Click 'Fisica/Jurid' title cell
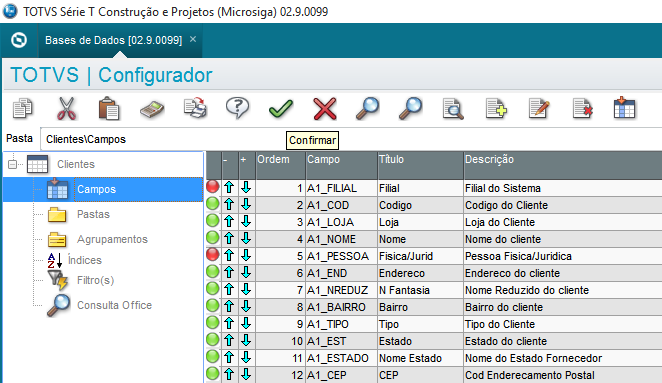Viewport: 662px width, 383px height. pyautogui.click(x=420, y=256)
